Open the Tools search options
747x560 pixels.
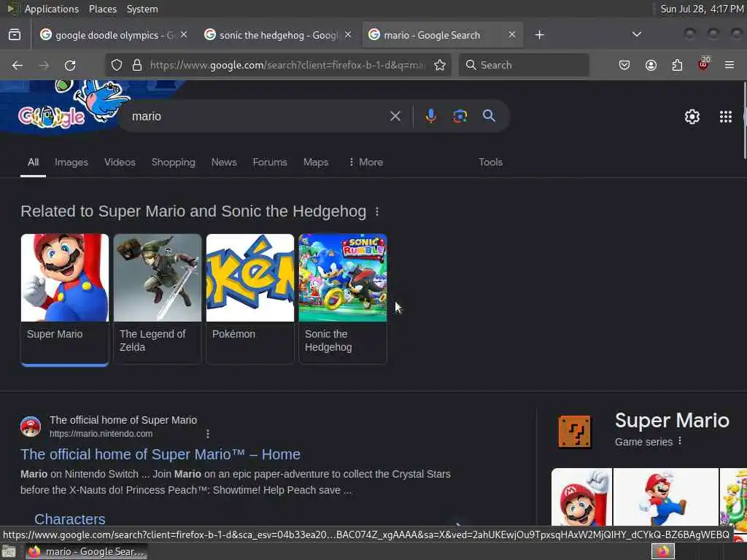[490, 163]
